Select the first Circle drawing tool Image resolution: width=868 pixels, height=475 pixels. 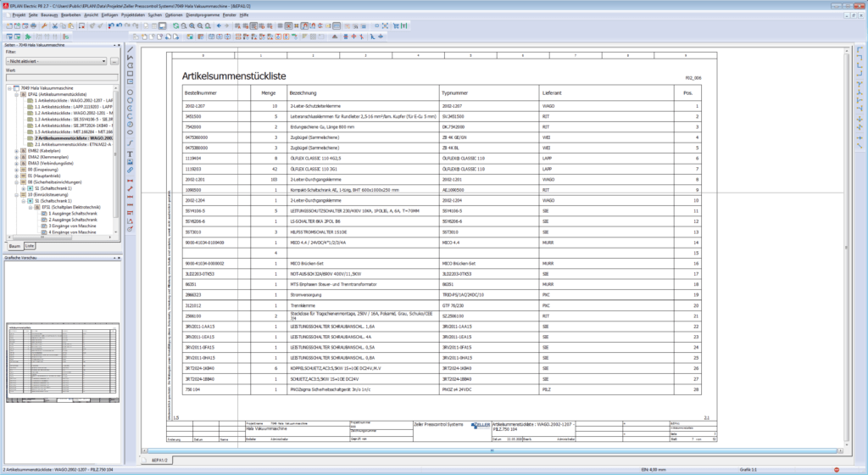click(131, 92)
